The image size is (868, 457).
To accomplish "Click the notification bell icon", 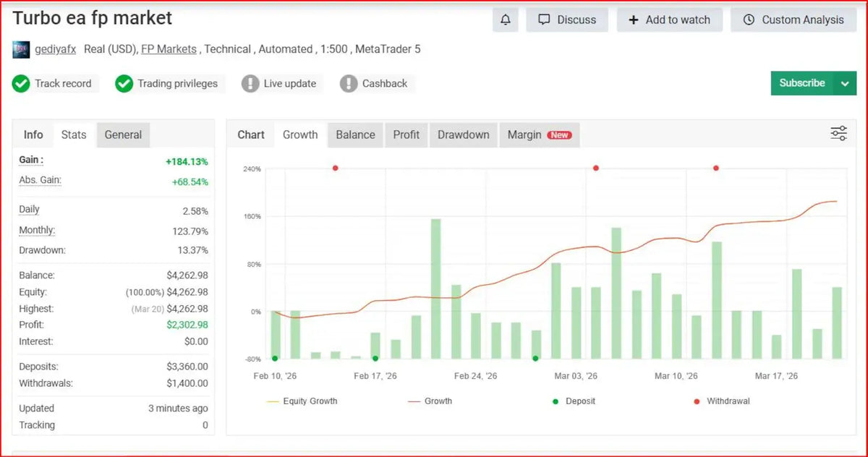I will tap(505, 20).
